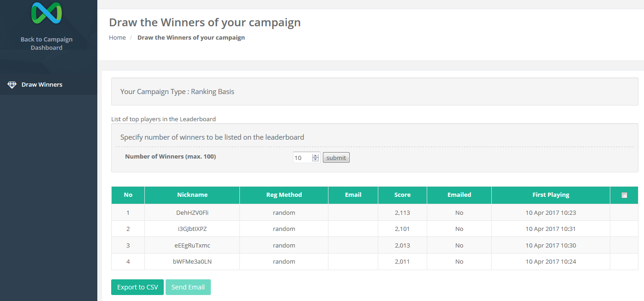Screen dimensions: 644x301
Task: Click the Score column header
Action: tap(402, 195)
